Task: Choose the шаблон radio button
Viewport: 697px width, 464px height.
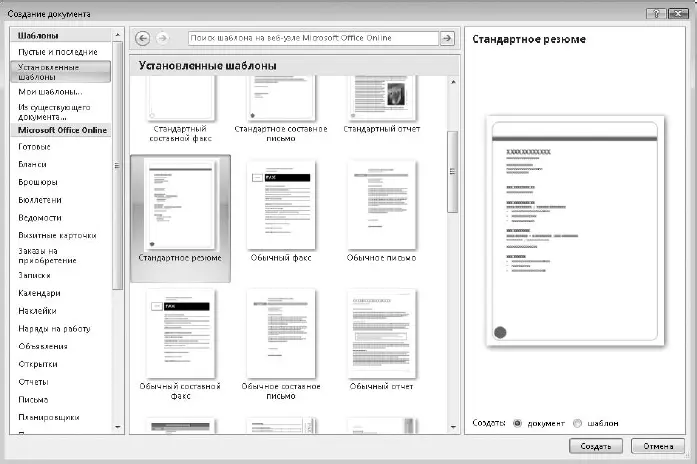Action: click(x=577, y=423)
